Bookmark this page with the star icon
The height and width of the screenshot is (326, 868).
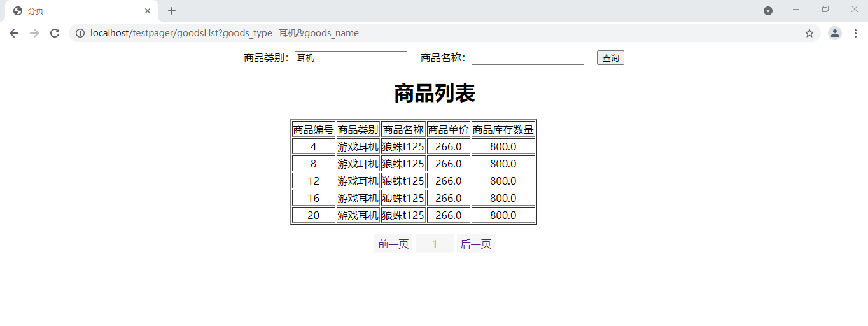(x=809, y=33)
